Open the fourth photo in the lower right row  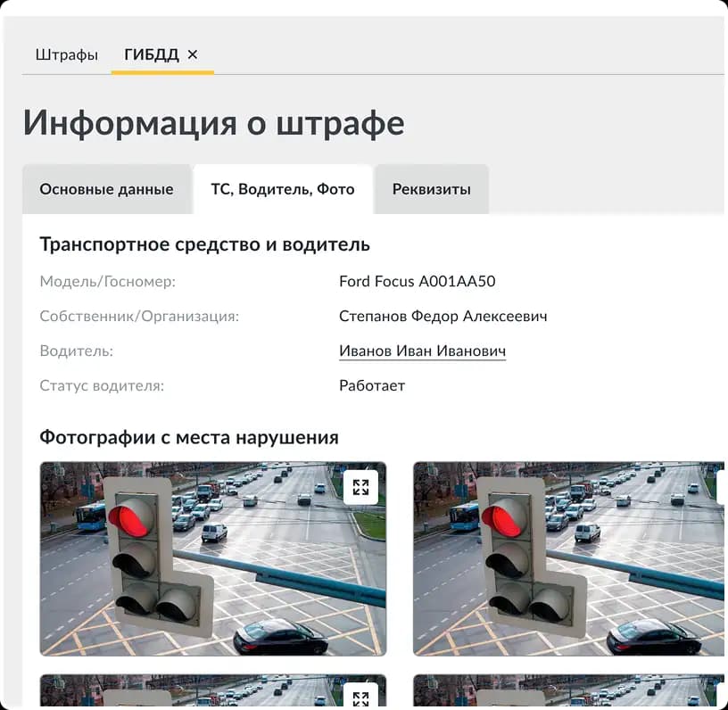(x=569, y=690)
